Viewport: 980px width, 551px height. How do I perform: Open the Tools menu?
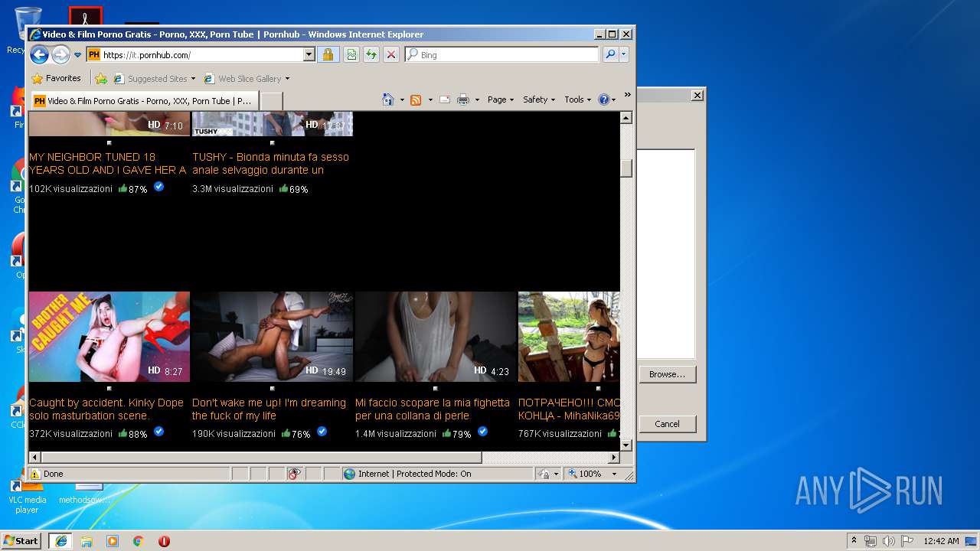click(577, 99)
